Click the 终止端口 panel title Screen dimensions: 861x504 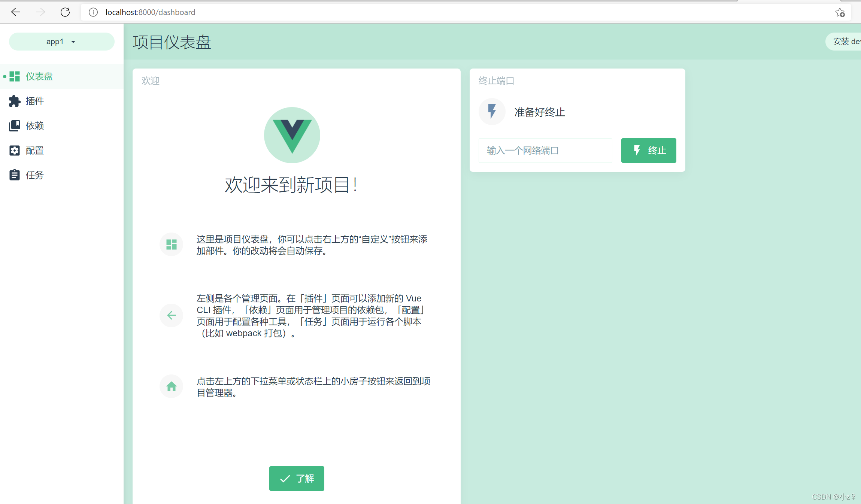(496, 81)
